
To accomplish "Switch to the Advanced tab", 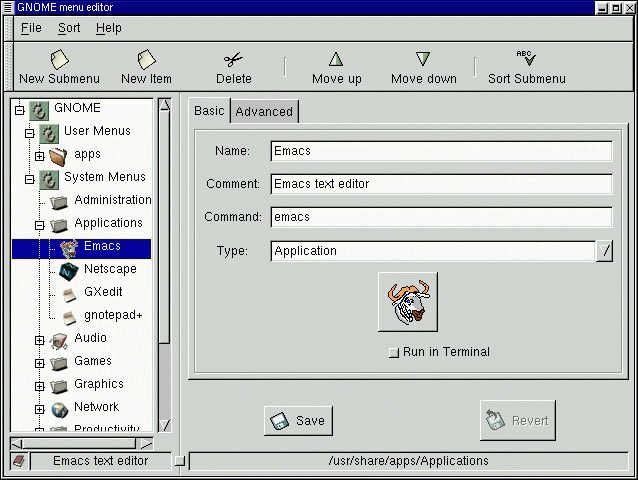I will (x=264, y=111).
